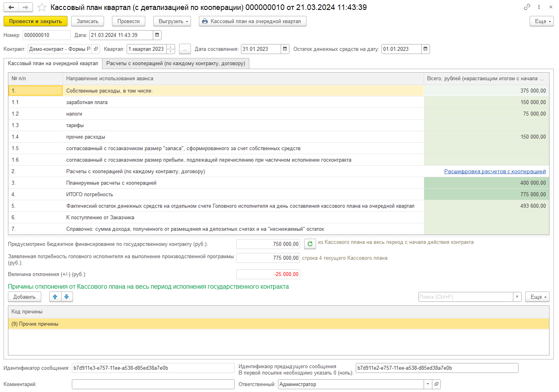Viewport: 559px width, 392px height.
Task: Open calendar picker for the Дата field
Action: 157,35
